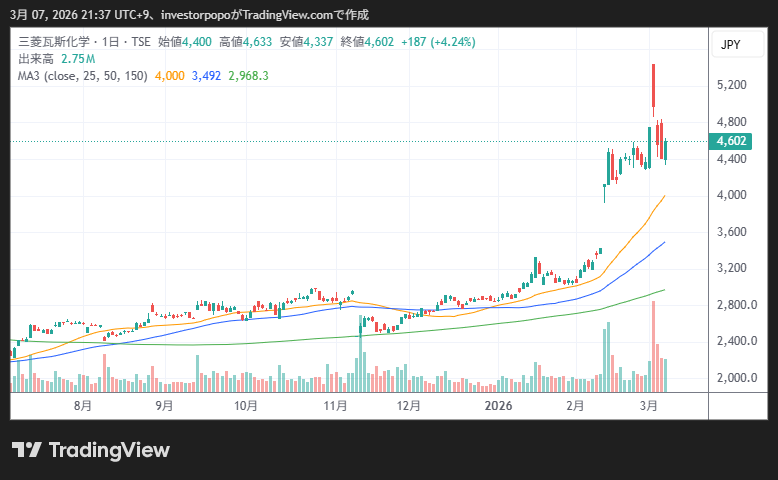Click the 三菱瓦斯化学 symbol title
Screen dimensions: 778x480
click(52, 42)
